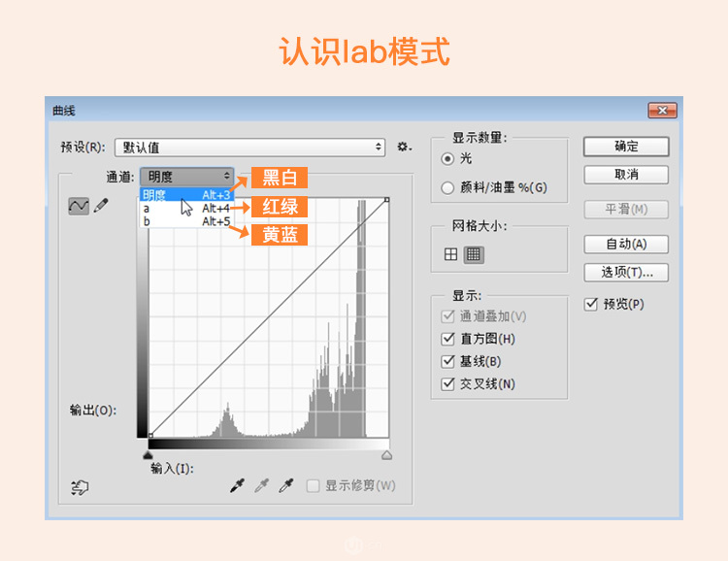Screen dimensions: 728x561
Task: Open the 预设 默认值 dropdown
Action: coord(249,148)
